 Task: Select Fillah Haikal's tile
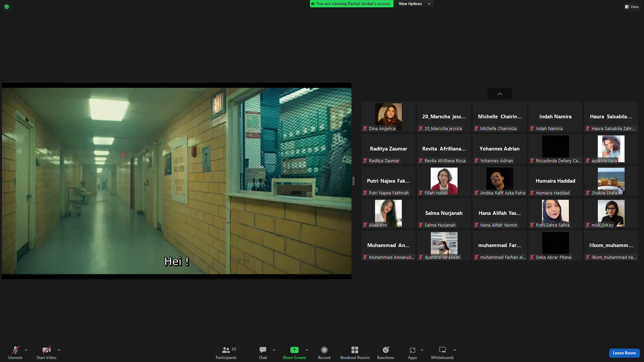coord(444,181)
